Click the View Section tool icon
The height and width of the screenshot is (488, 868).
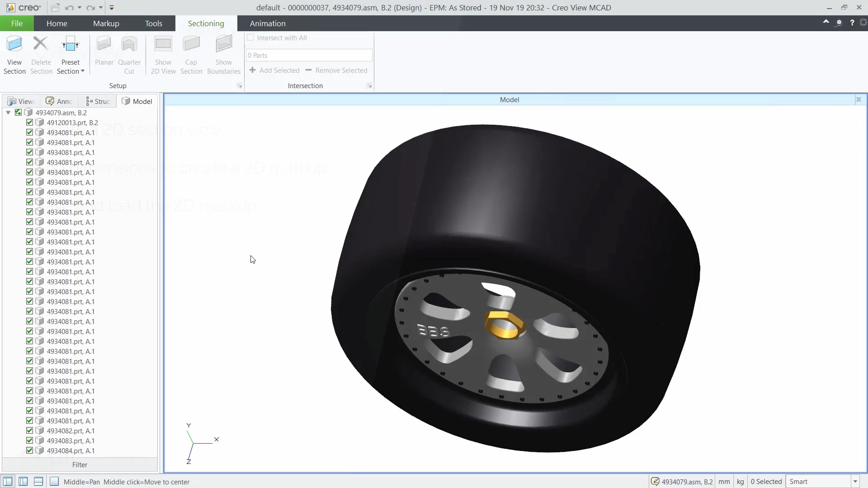pos(14,44)
